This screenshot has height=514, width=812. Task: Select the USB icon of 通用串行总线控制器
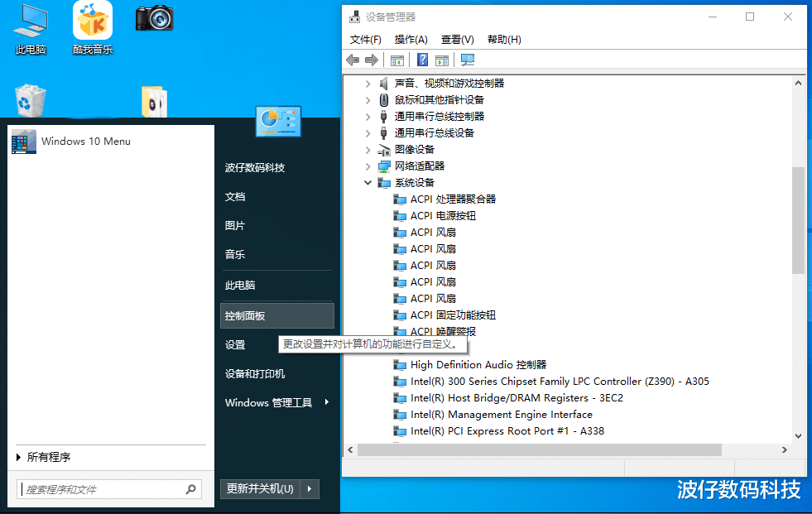click(x=384, y=117)
